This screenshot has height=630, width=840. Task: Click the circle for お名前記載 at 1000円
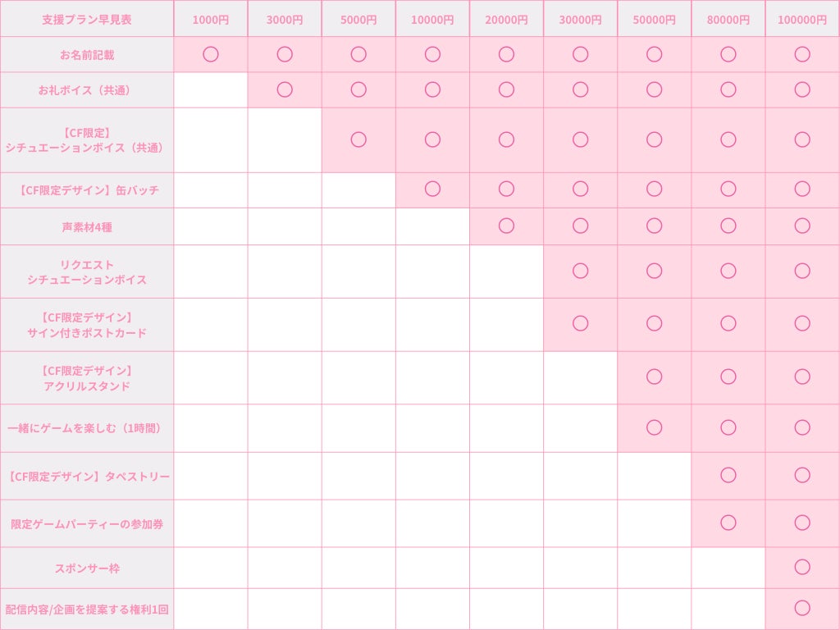pyautogui.click(x=211, y=54)
